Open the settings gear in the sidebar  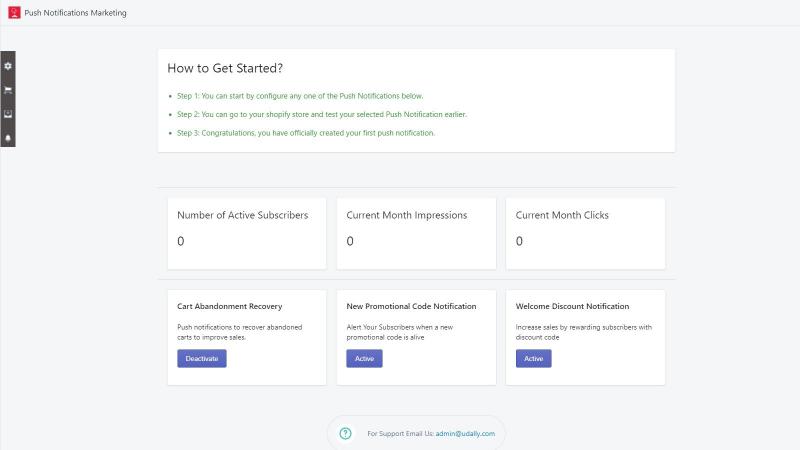(x=8, y=66)
